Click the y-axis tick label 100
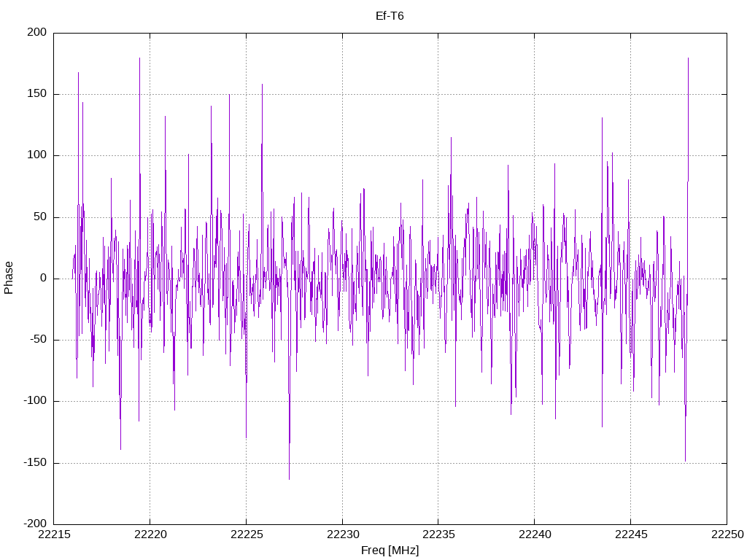The height and width of the screenshot is (560, 747). (37, 155)
